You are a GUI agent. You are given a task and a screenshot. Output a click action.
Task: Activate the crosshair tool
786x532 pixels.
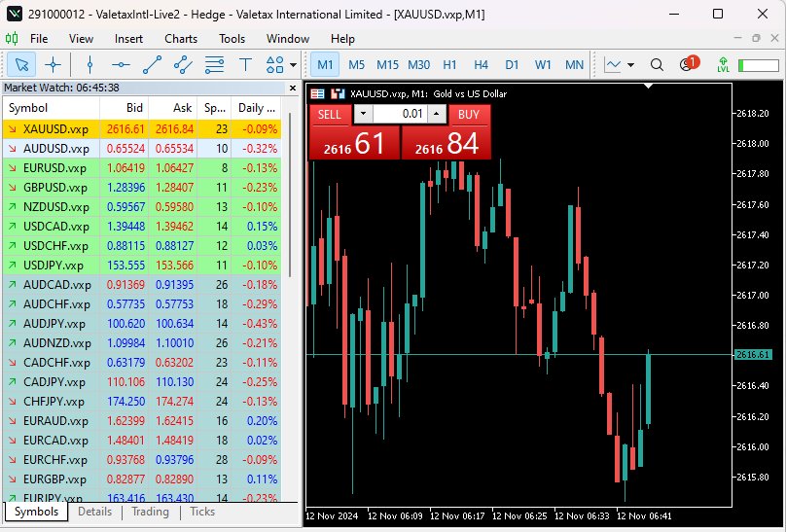(x=53, y=64)
